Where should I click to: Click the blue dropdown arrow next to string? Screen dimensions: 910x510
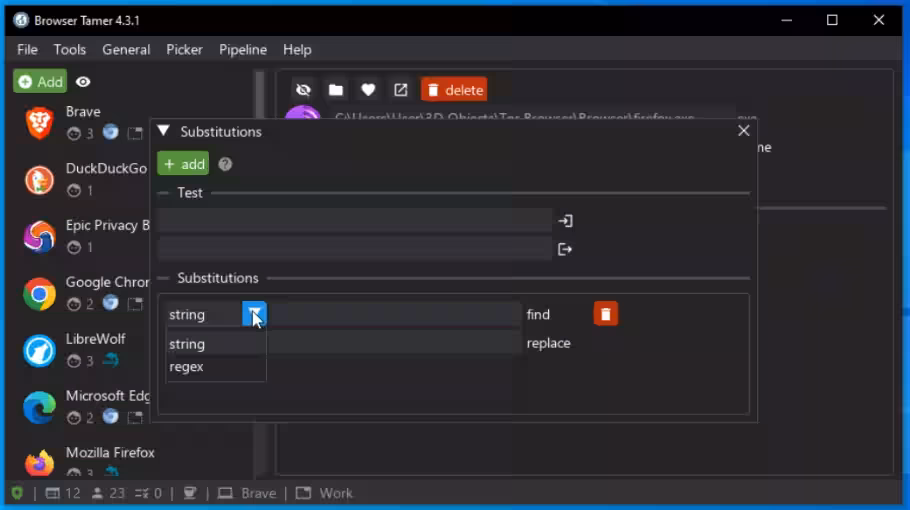pos(254,314)
